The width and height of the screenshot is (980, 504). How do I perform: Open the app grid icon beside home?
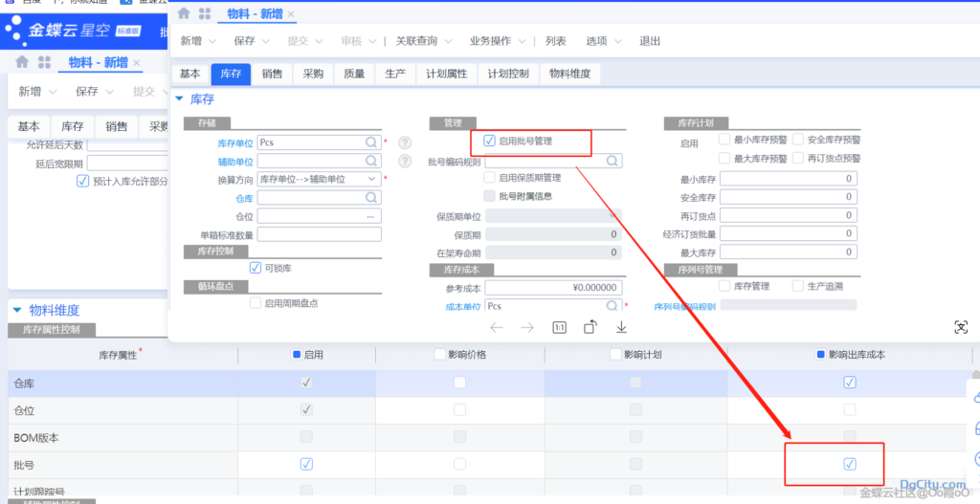(x=204, y=13)
